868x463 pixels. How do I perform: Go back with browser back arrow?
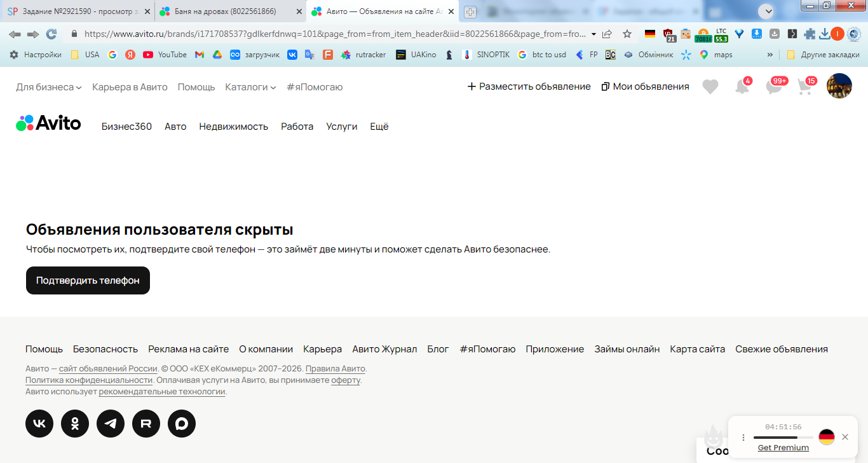(x=15, y=34)
